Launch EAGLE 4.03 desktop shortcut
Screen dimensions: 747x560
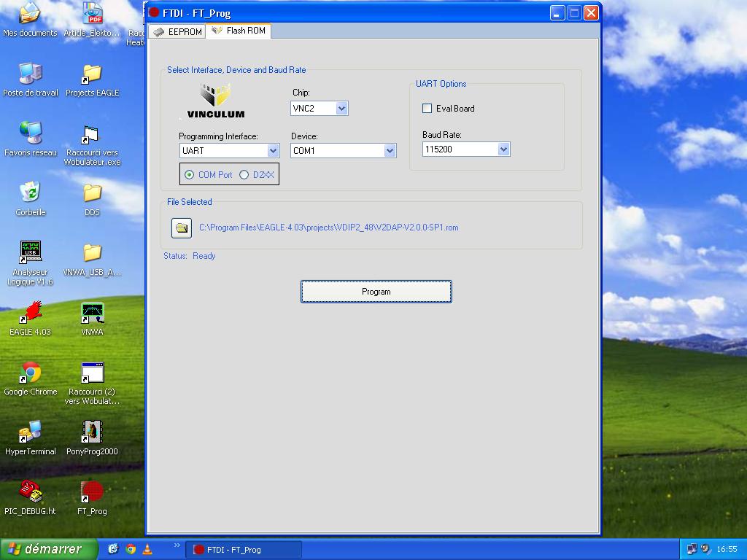click(30, 319)
